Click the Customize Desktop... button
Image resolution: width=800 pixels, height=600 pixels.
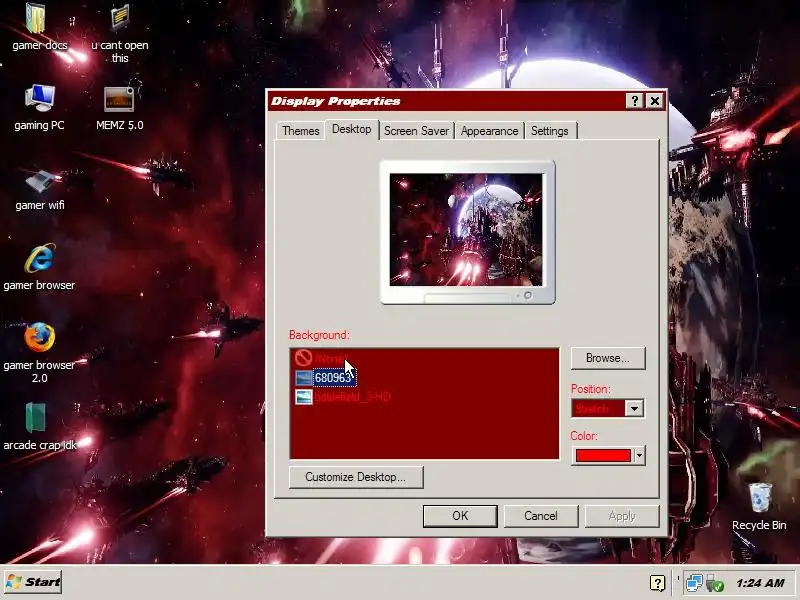click(356, 477)
